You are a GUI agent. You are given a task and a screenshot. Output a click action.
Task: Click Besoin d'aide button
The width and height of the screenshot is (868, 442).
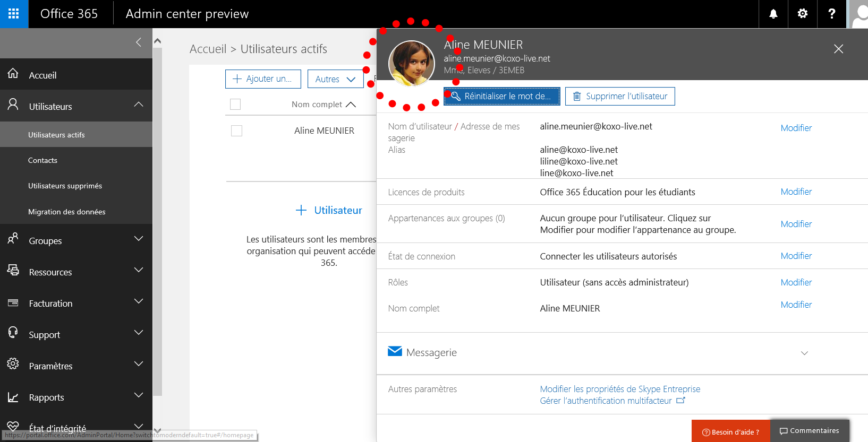(730, 431)
